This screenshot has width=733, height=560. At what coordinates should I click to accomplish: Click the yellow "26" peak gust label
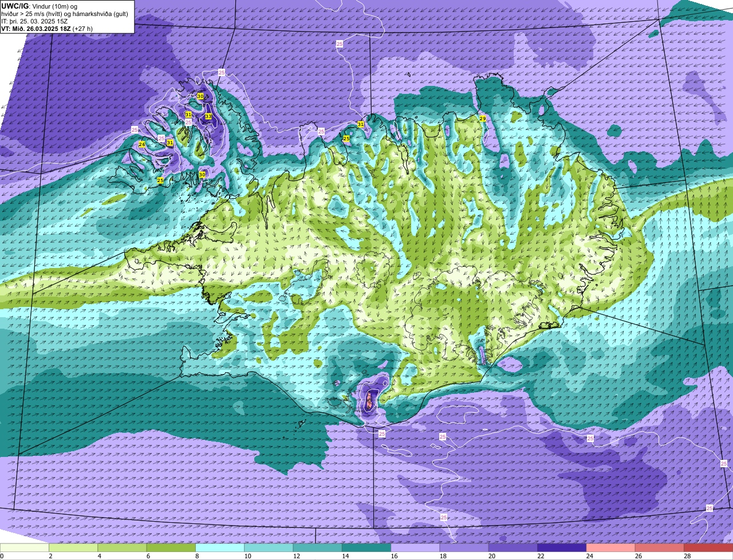coord(142,144)
